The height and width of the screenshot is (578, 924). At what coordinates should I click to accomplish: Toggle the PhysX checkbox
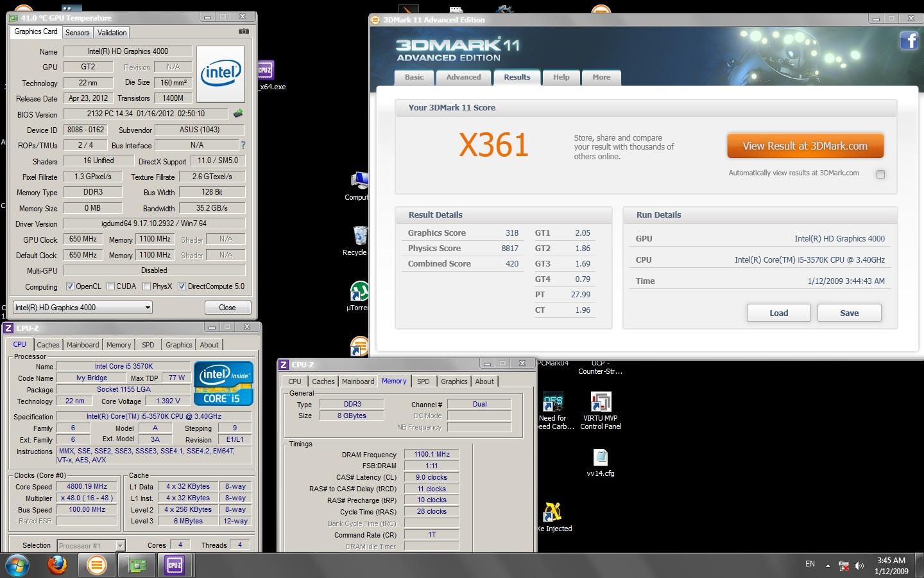pyautogui.click(x=146, y=286)
